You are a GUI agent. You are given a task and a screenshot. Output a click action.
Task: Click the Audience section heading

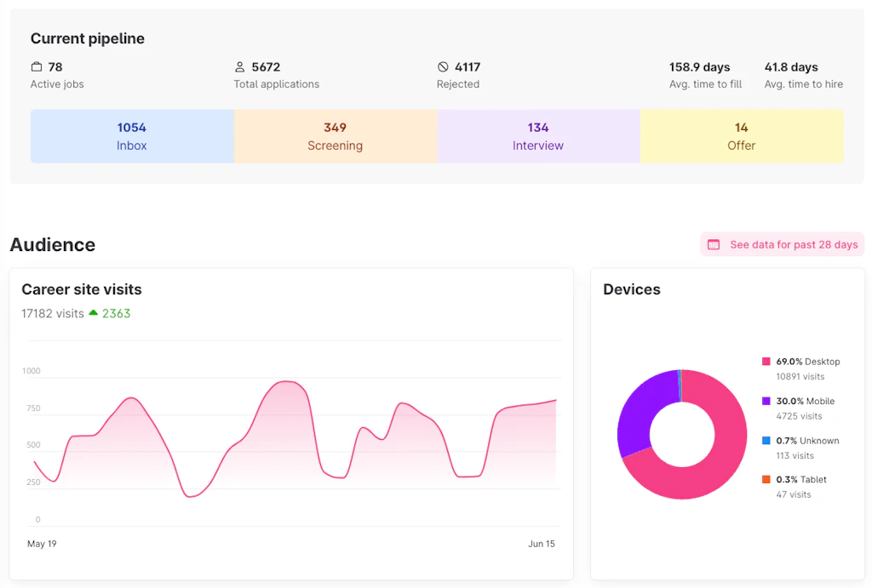tap(52, 244)
